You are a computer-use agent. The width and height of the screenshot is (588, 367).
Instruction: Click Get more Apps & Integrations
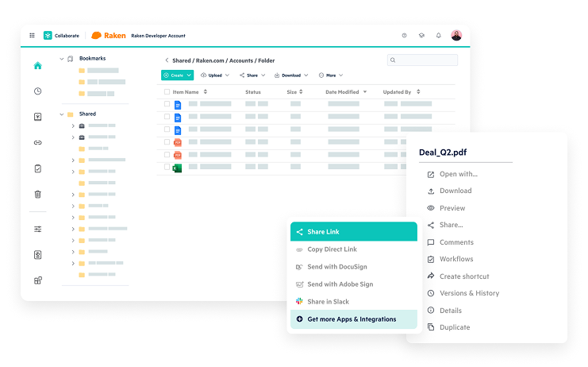tap(352, 319)
